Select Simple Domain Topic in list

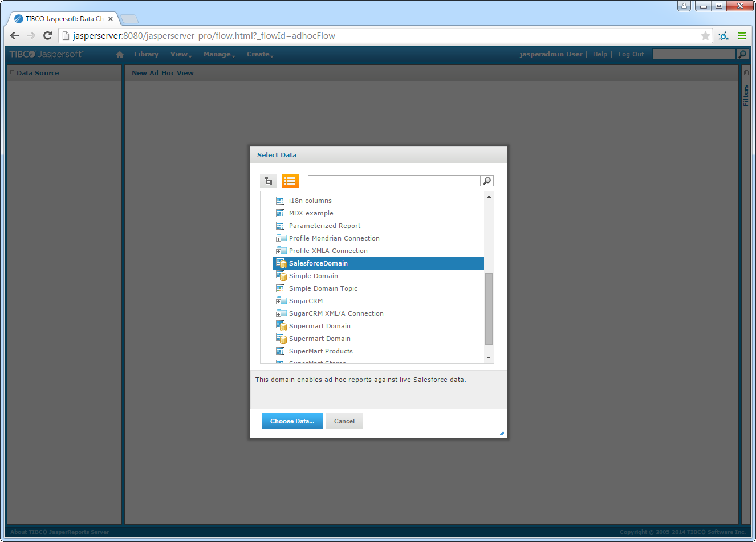[323, 288]
